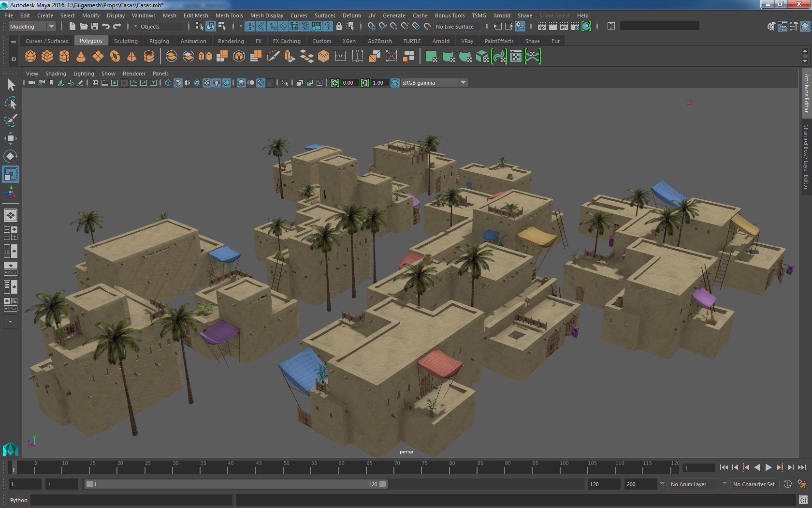Click the time range slider bar
The height and width of the screenshot is (508, 812).
pos(235,484)
